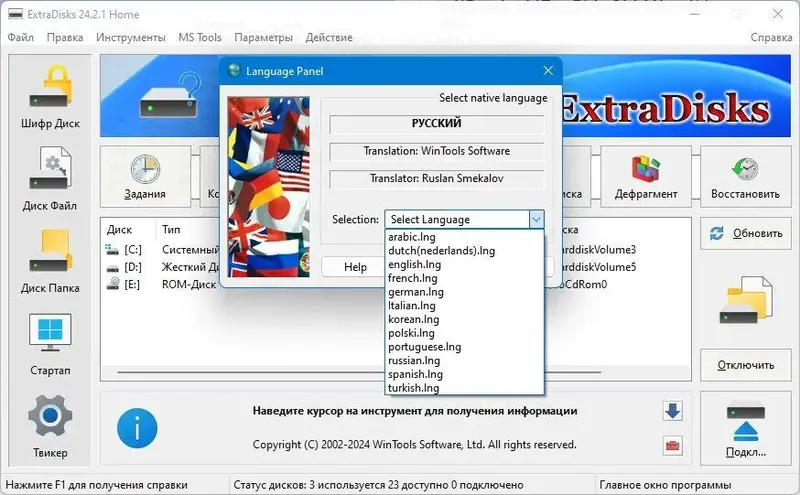Launch the Дефрагмент tool
Screen dimensions: 800x495
point(646,177)
